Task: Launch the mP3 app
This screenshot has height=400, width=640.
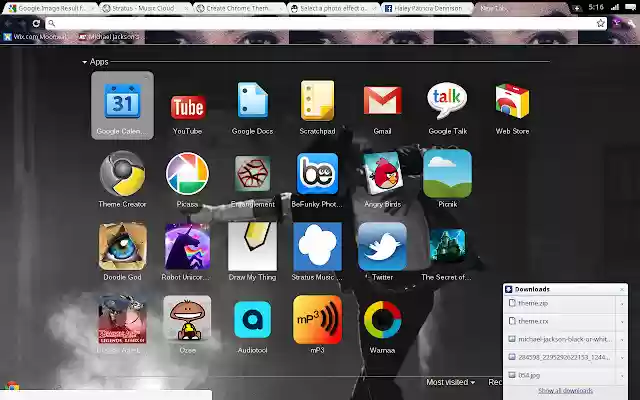Action: (317, 319)
